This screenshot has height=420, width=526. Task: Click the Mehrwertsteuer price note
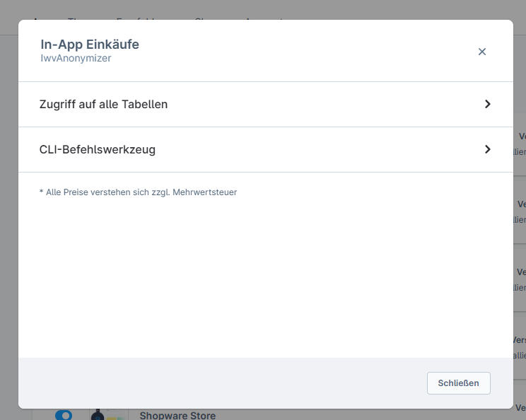click(x=138, y=192)
